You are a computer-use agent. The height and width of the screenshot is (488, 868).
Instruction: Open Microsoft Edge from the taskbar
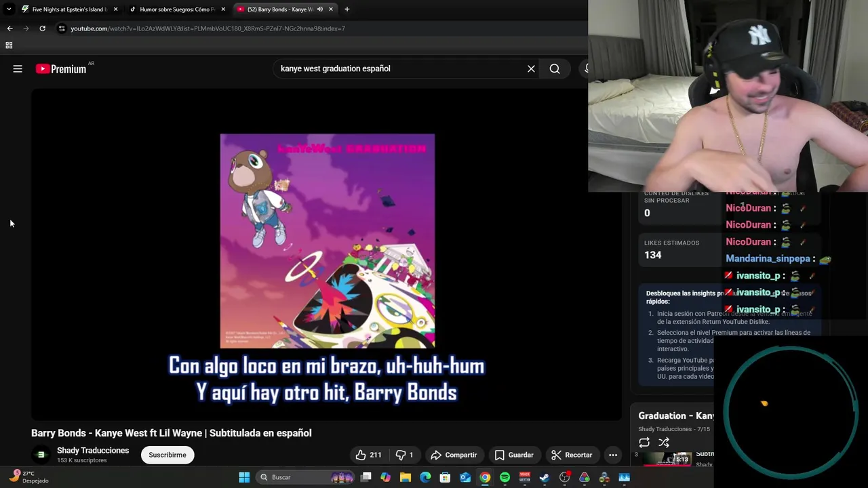[425, 477]
